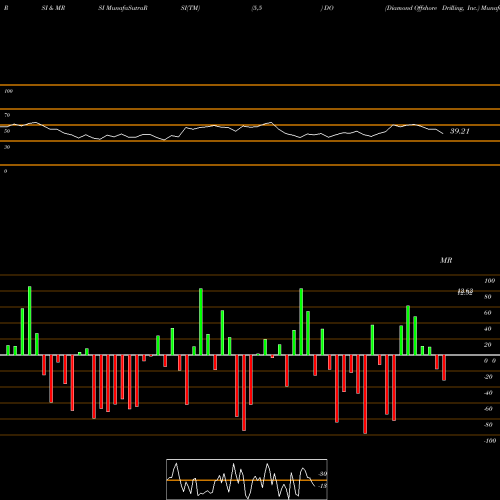500x500 pixels.
Task: Click the -80 tick on MR axis
Action: point(488,425)
